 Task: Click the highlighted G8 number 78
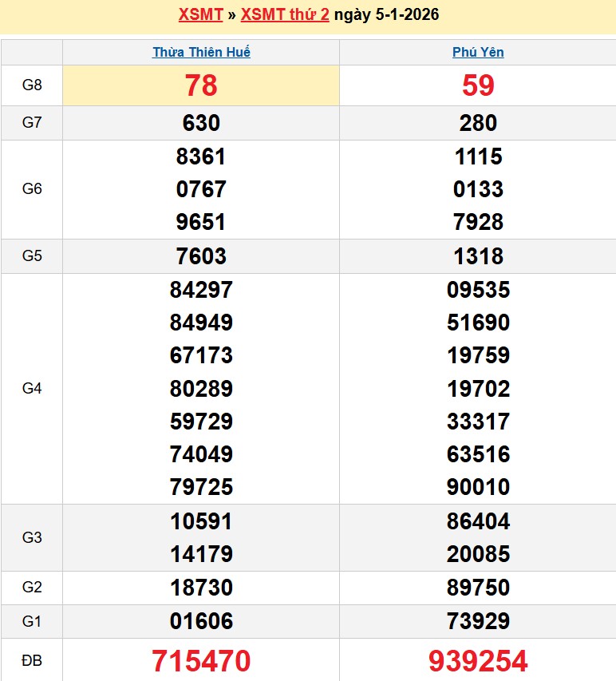tap(201, 85)
